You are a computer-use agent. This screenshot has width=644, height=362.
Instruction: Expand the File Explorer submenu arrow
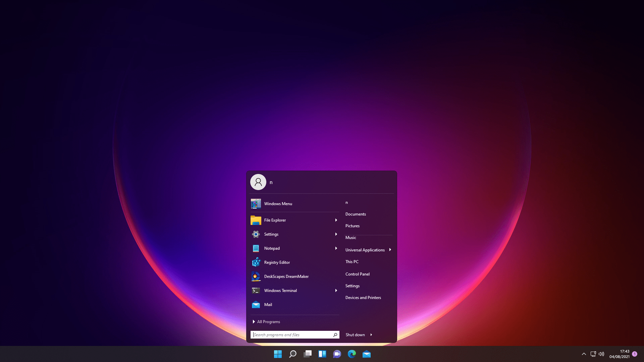pos(335,220)
